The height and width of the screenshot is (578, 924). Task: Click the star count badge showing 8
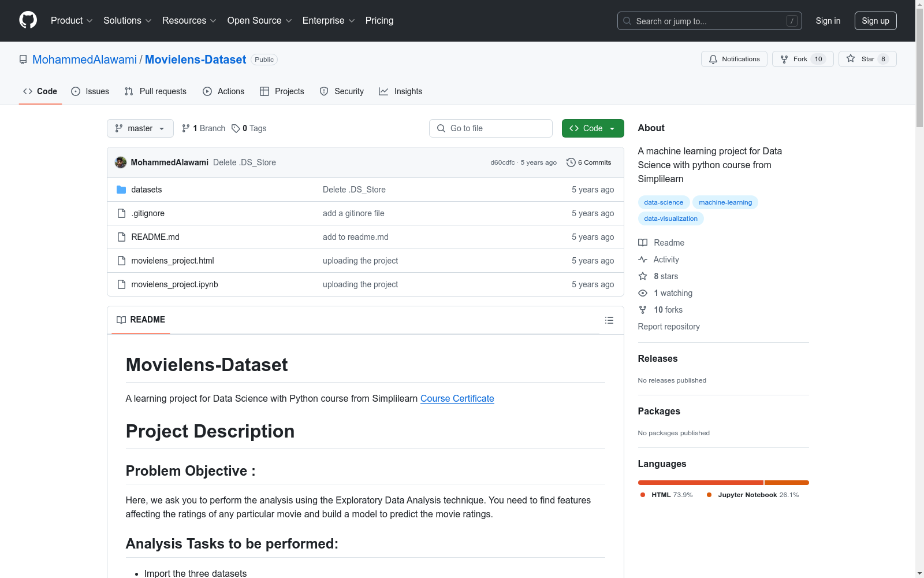coord(883,59)
